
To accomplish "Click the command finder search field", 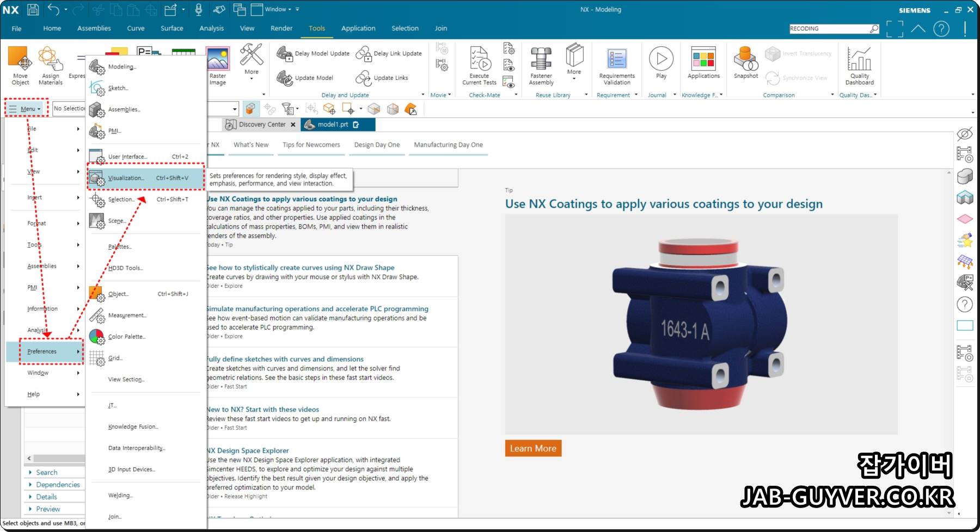I will click(x=829, y=28).
